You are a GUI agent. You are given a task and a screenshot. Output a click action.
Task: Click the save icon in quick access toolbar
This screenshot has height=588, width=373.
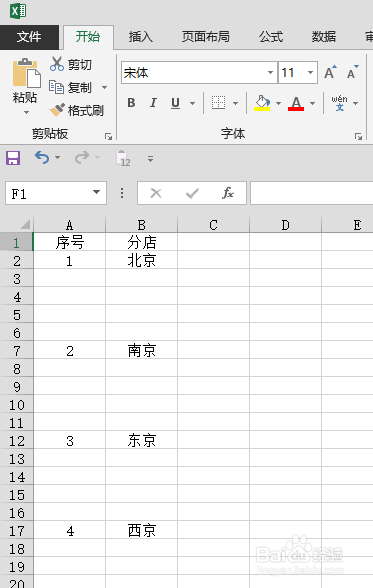(x=13, y=158)
